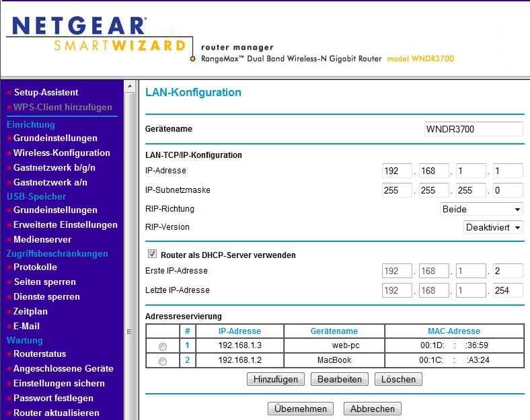Screen dimensions: 530x420
Task: Click the MacBook device name cell
Action: [x=334, y=360]
